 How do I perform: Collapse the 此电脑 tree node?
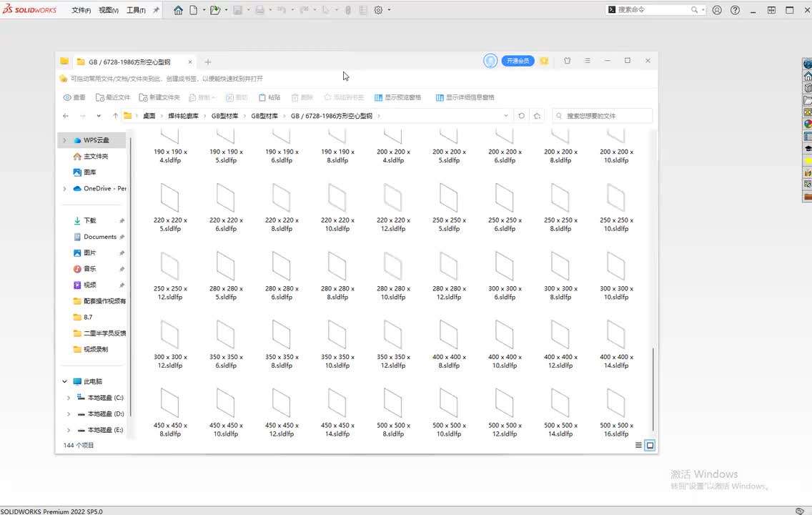point(65,381)
